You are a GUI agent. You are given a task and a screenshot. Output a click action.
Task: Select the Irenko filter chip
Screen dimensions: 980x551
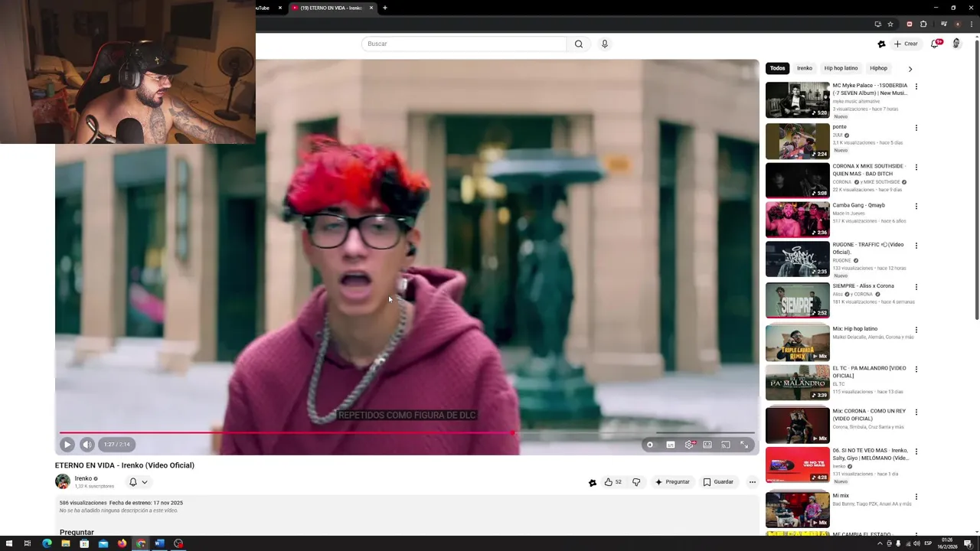(x=805, y=68)
